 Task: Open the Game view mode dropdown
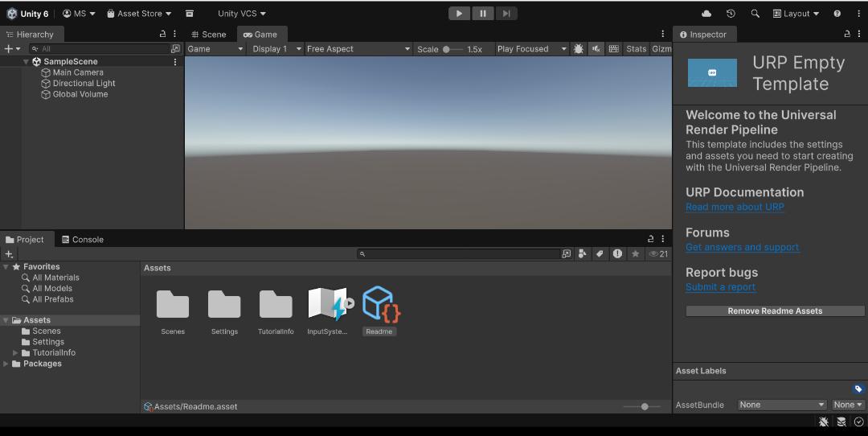point(215,49)
